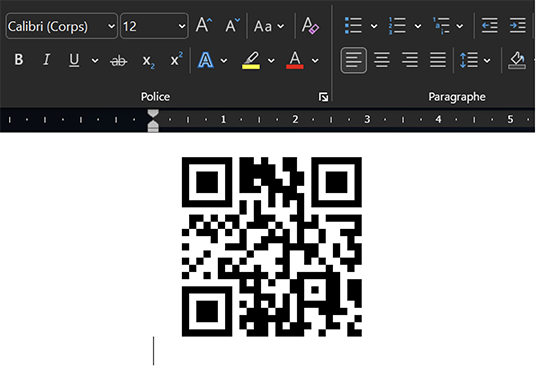Open the font size 12 dropdown
The image size is (537, 384).
click(x=154, y=26)
